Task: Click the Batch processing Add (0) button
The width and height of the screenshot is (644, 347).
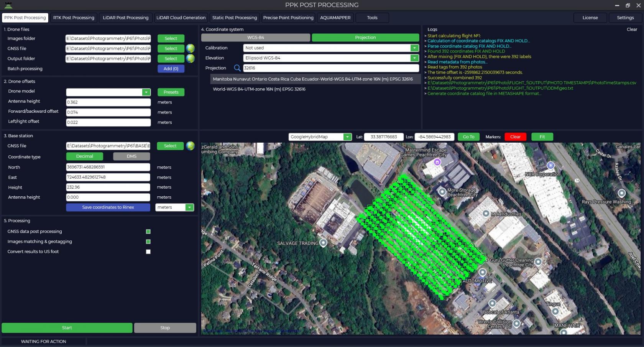Action: click(171, 69)
